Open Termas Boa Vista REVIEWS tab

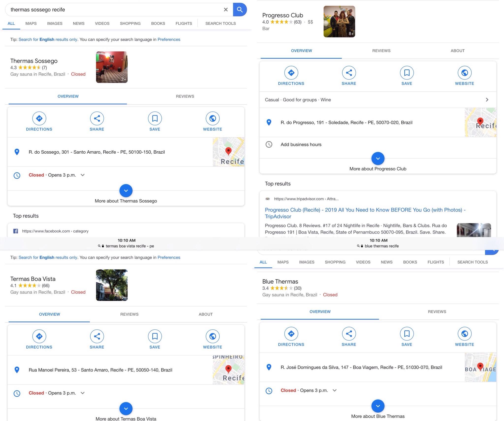(x=129, y=314)
